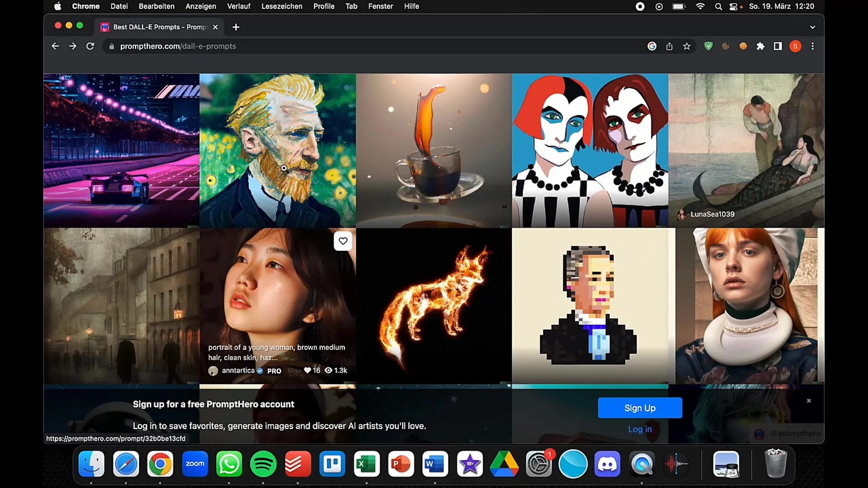
Task: Open QuickTime Player from the Dock
Action: (642, 464)
